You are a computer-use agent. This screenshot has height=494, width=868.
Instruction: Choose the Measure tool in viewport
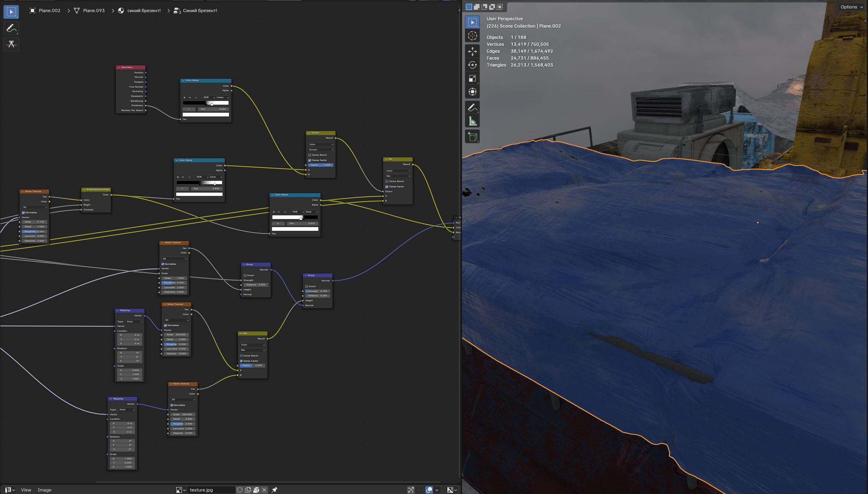[x=472, y=121]
